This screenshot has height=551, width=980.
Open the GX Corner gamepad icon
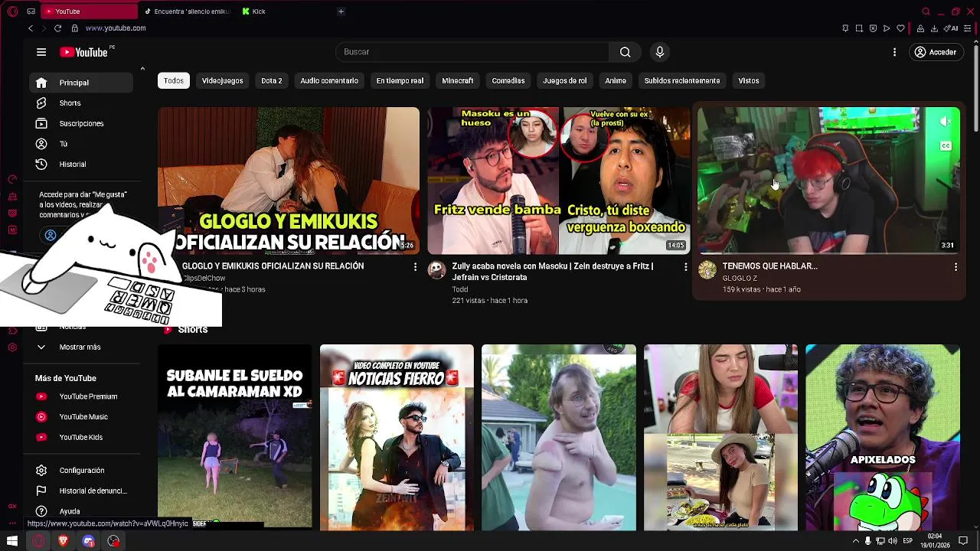31,11
